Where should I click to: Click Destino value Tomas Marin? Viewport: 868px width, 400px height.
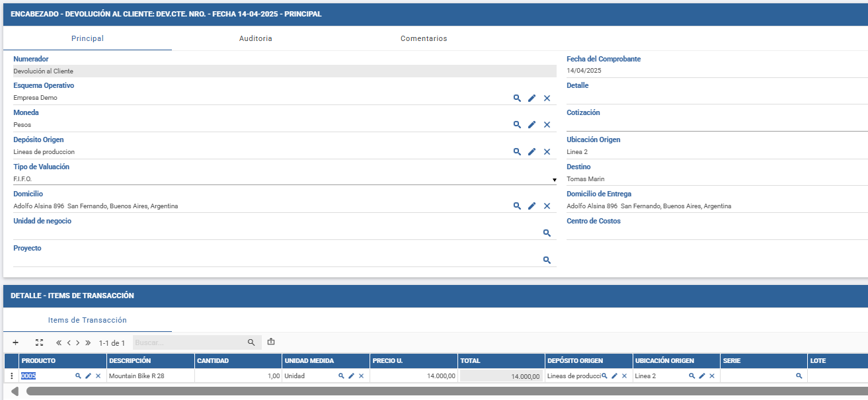pyautogui.click(x=586, y=179)
